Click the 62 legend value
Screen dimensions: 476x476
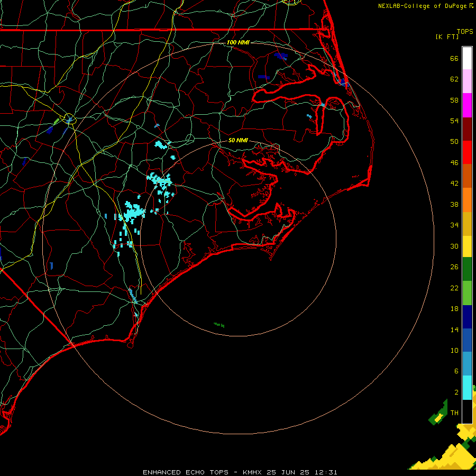point(454,79)
